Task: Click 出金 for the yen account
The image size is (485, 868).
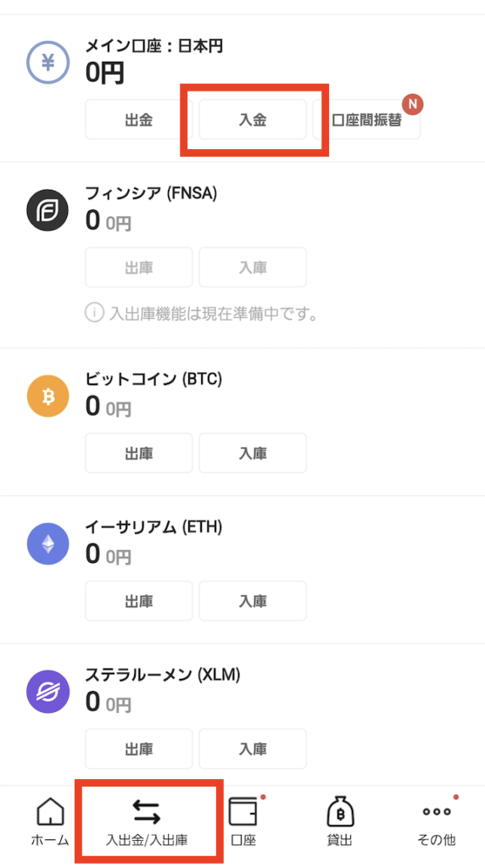Action: coord(138,120)
